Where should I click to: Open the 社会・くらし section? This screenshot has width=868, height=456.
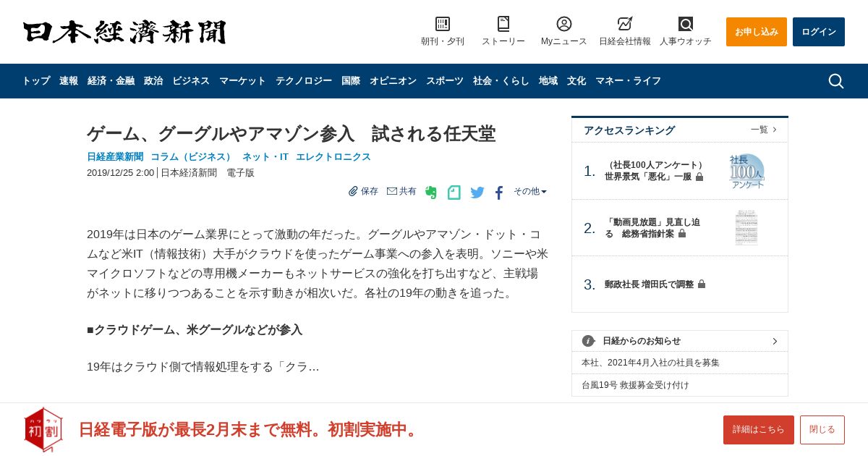coord(501,81)
